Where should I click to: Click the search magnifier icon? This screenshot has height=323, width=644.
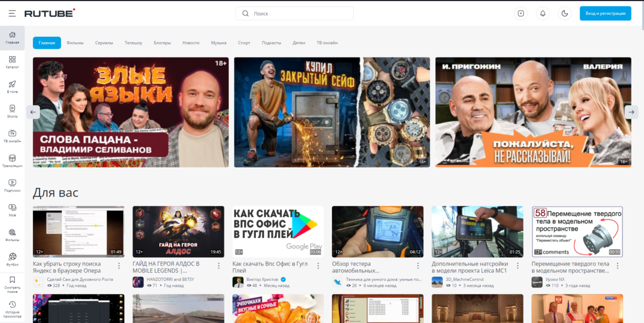click(245, 14)
